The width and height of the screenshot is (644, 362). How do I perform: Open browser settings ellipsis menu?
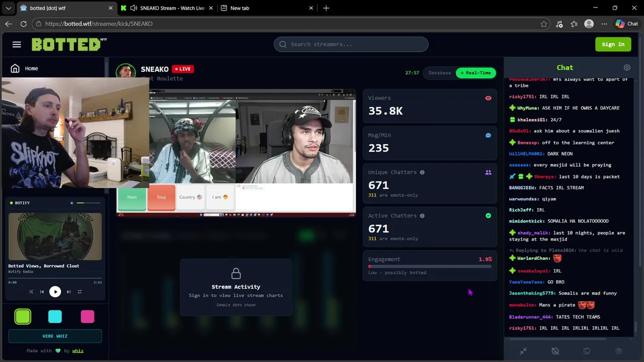(604, 24)
